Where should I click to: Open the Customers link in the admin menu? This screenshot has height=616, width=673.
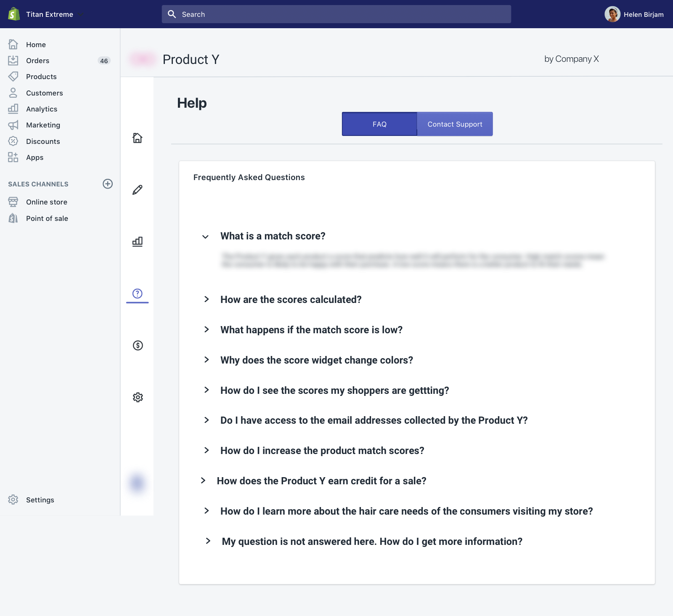(x=45, y=93)
